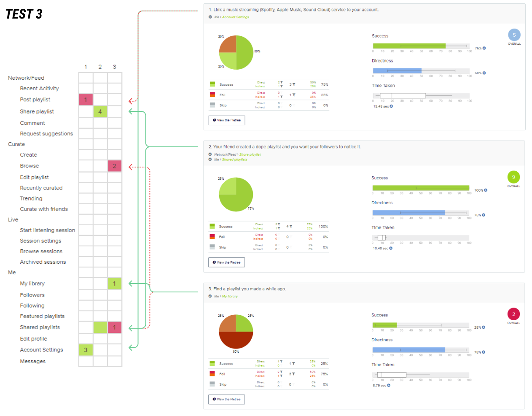Click the green overall score 9 badge
This screenshot has width=532, height=416.
pyautogui.click(x=513, y=177)
